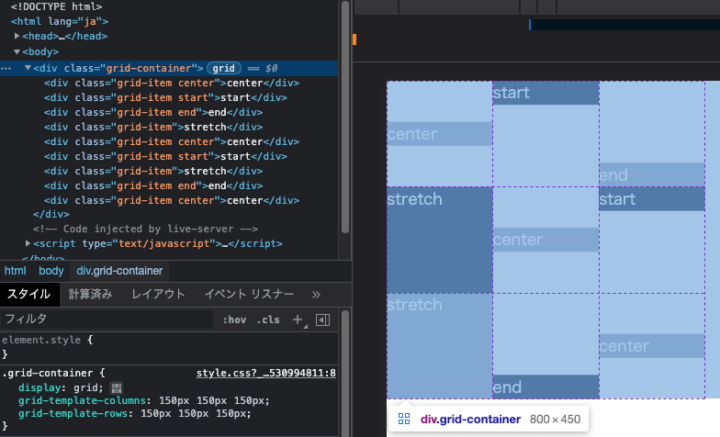Click the bottom end item in preview
Image resolution: width=720 pixels, height=437 pixels.
(x=546, y=387)
